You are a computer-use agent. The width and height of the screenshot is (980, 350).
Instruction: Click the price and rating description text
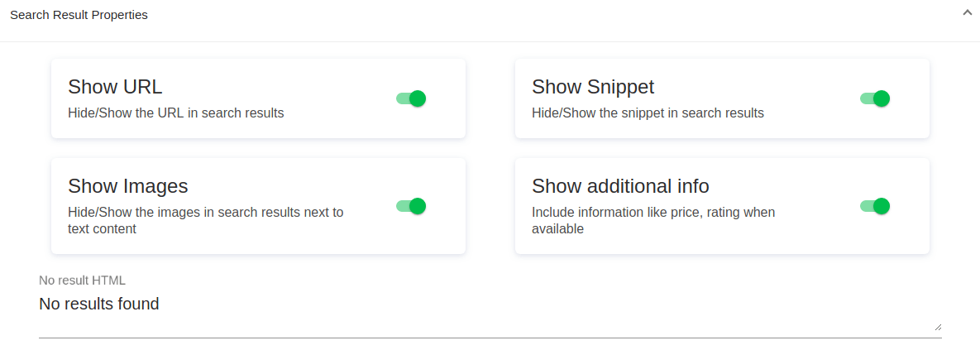pyautogui.click(x=653, y=220)
